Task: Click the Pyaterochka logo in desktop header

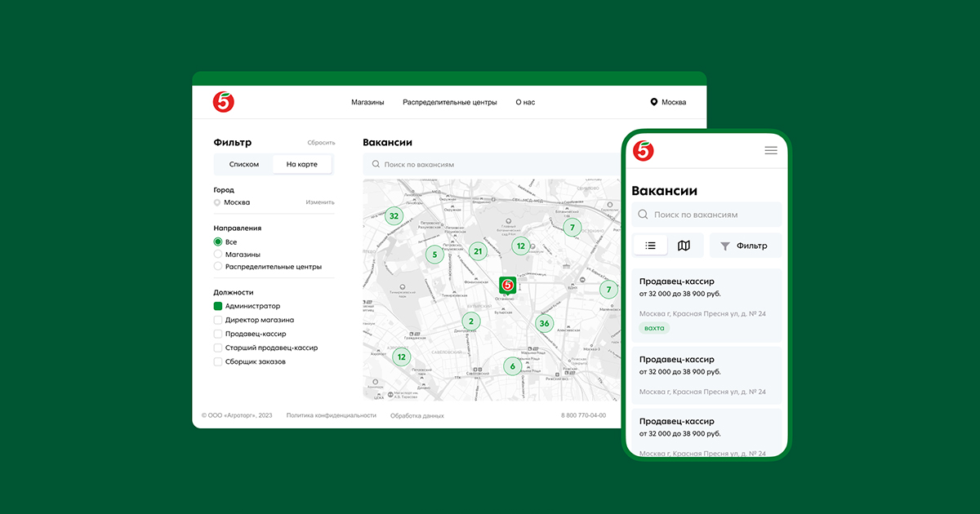Action: click(x=224, y=102)
